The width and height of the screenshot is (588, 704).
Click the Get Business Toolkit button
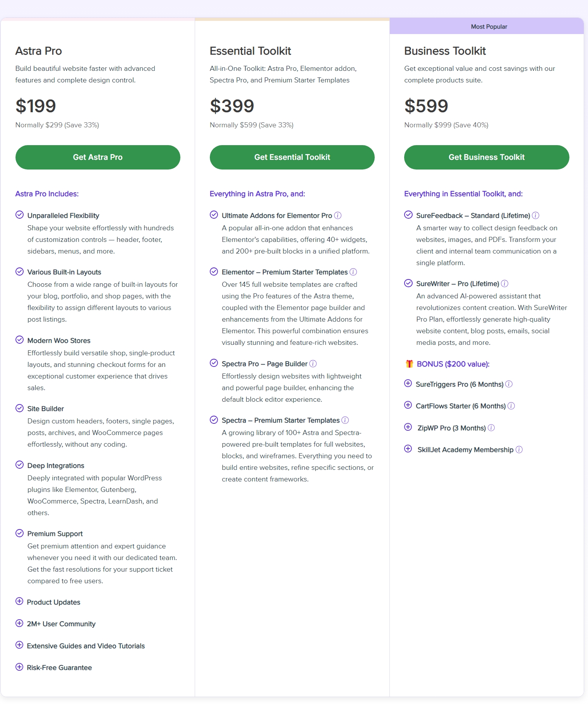click(487, 157)
